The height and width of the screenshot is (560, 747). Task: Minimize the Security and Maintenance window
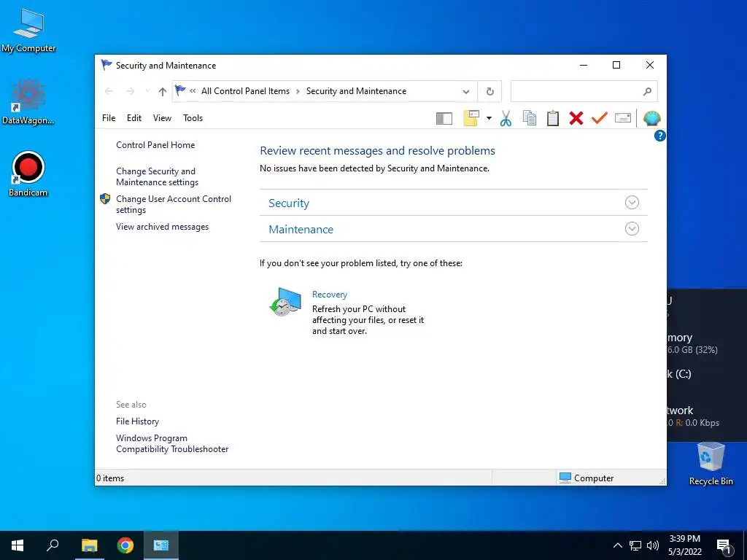(583, 65)
